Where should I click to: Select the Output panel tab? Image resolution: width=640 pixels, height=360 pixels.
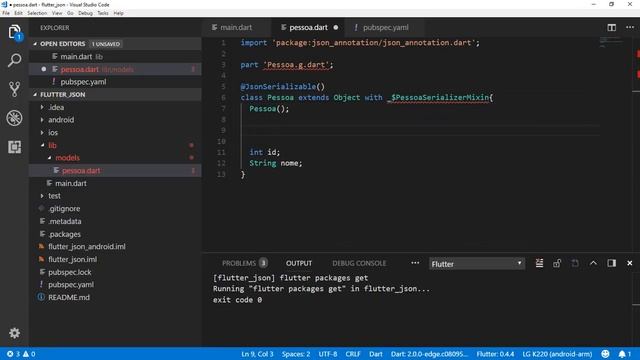299,263
